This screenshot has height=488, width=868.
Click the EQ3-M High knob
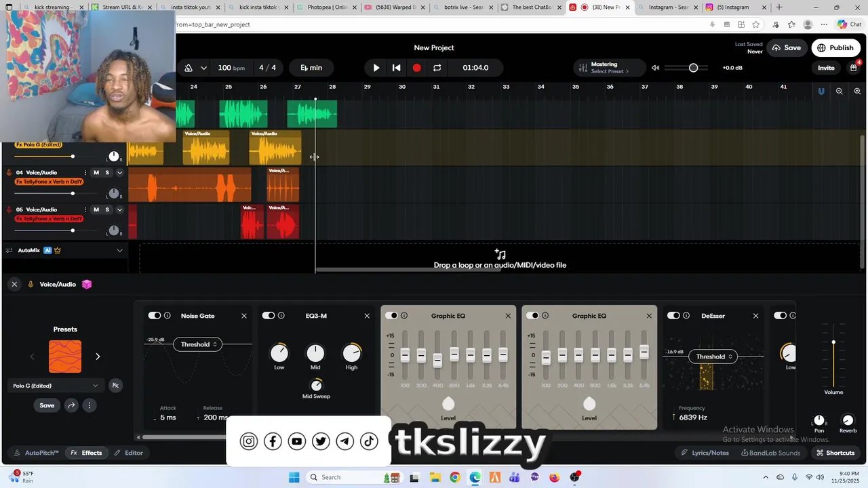click(x=351, y=353)
